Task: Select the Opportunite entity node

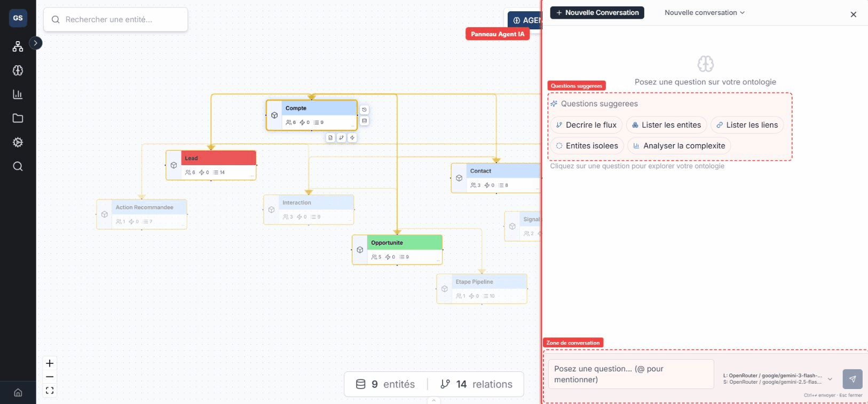Action: click(397, 250)
